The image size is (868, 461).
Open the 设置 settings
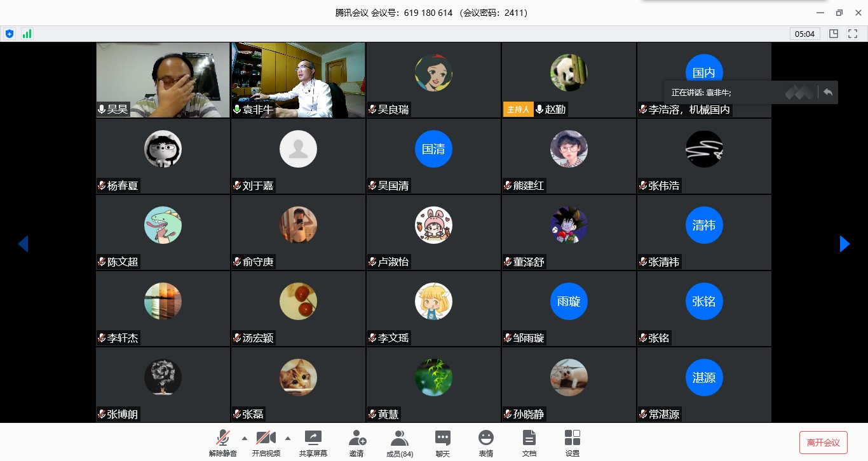click(573, 443)
